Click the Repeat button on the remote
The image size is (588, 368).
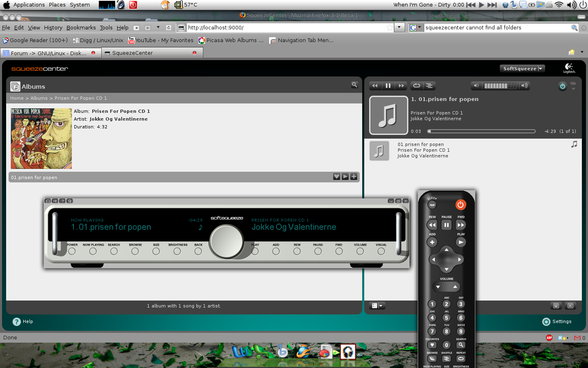[461, 359]
